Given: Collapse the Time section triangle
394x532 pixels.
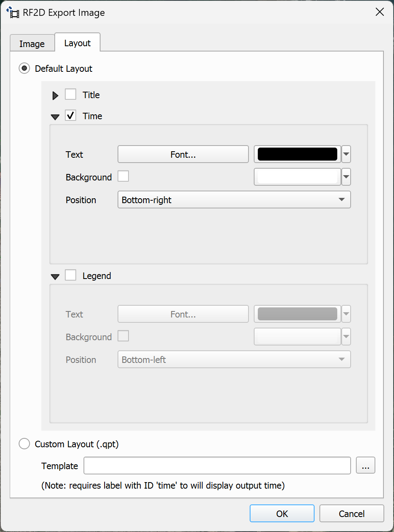Looking at the screenshot, I should tap(55, 117).
